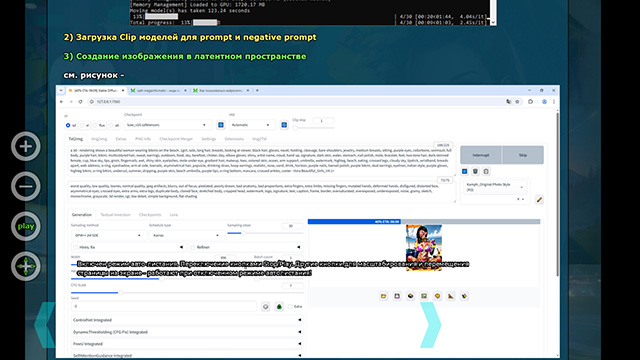Click the save image icon below the preview
This screenshot has width=640, height=360.
[397, 296]
